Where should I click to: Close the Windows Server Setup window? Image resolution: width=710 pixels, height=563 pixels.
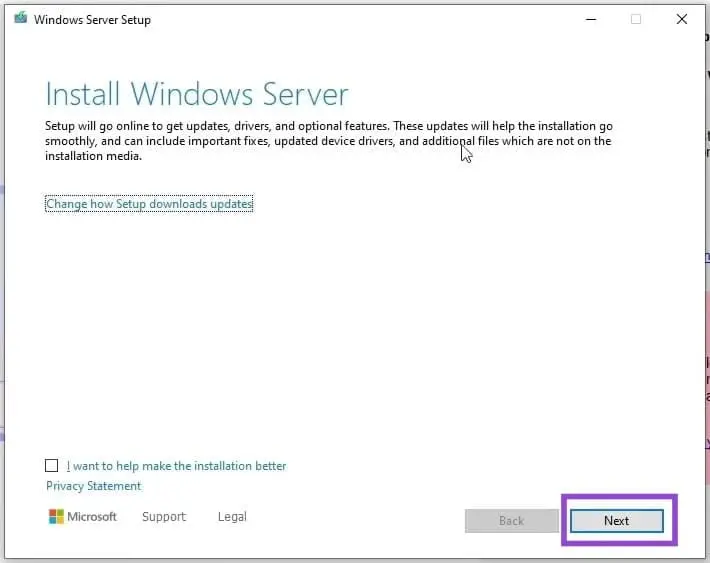681,19
